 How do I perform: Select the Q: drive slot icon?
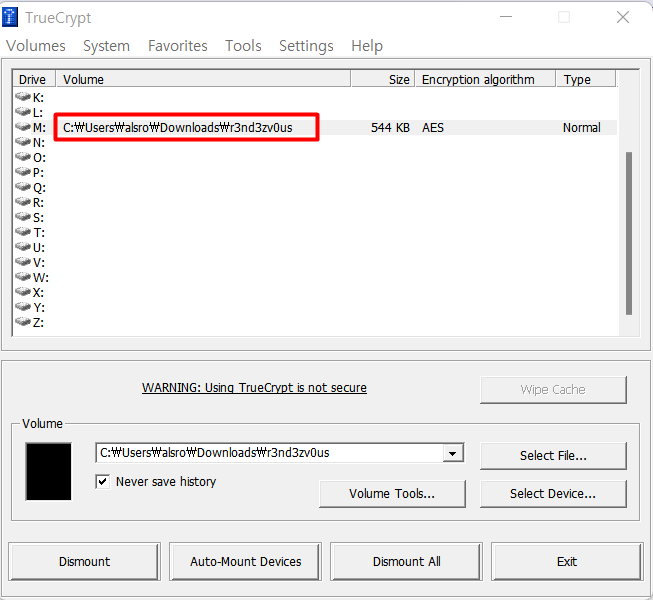[23, 187]
